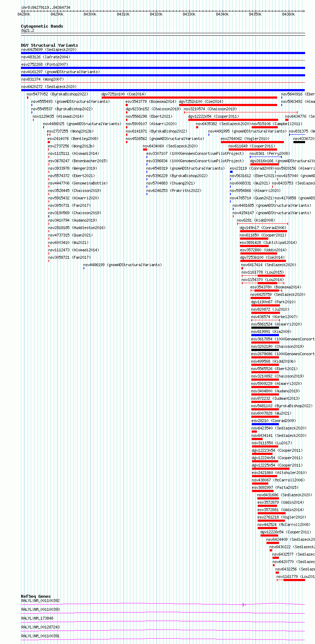This screenshot has height=644, width=315.
Task: Select the nsv4486199 gnomAD variant label
Action: coord(122,265)
